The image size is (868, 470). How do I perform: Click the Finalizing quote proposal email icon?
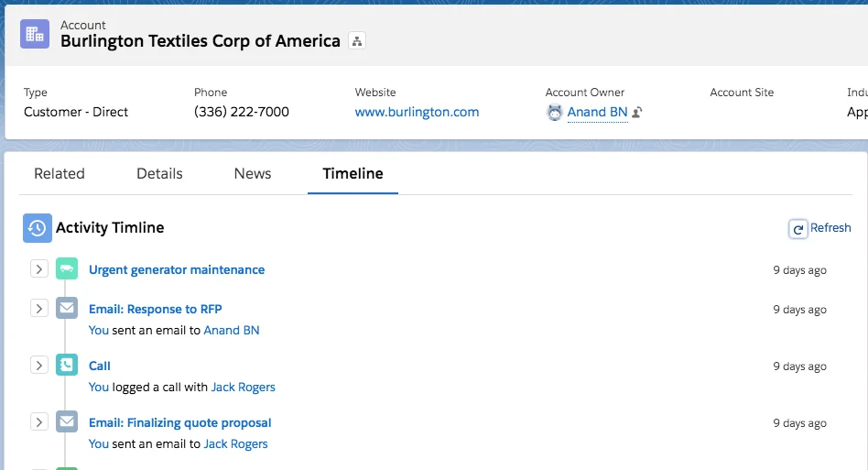click(67, 422)
